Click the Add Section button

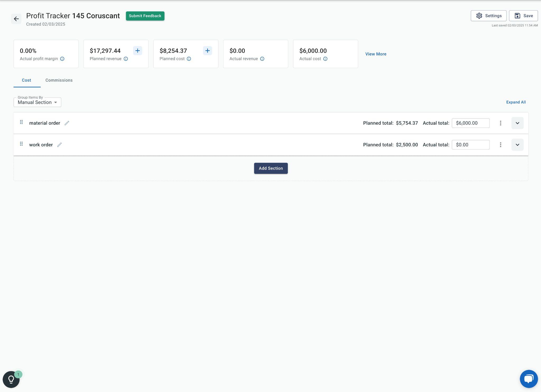click(x=271, y=168)
